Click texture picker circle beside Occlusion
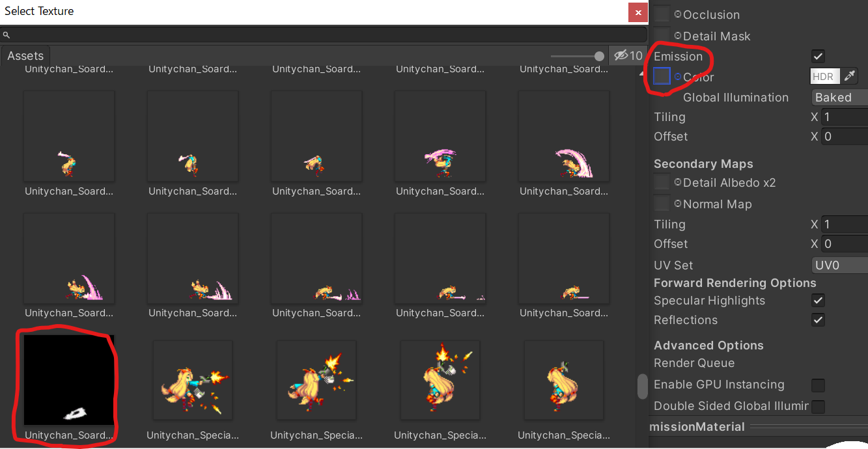The height and width of the screenshot is (449, 868). click(x=678, y=14)
